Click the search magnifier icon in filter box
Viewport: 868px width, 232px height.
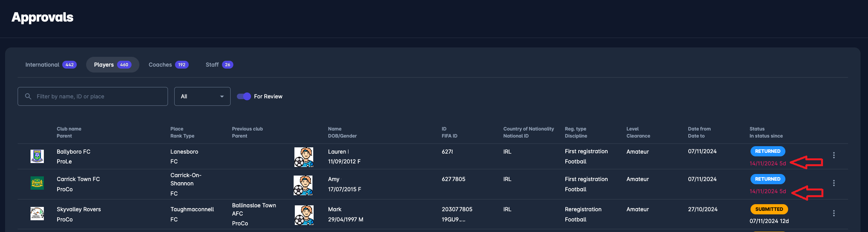28,96
